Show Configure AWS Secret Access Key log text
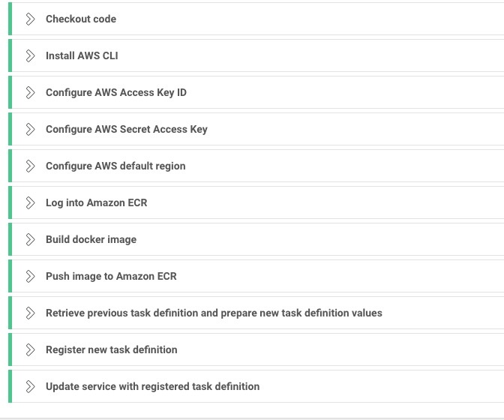The image size is (504, 420). pos(127,129)
